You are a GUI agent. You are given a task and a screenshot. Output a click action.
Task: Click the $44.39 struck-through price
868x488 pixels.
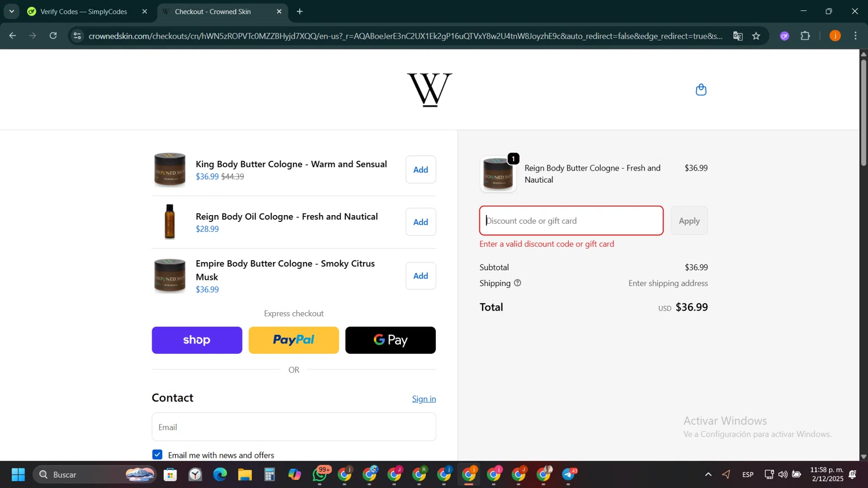click(x=233, y=177)
